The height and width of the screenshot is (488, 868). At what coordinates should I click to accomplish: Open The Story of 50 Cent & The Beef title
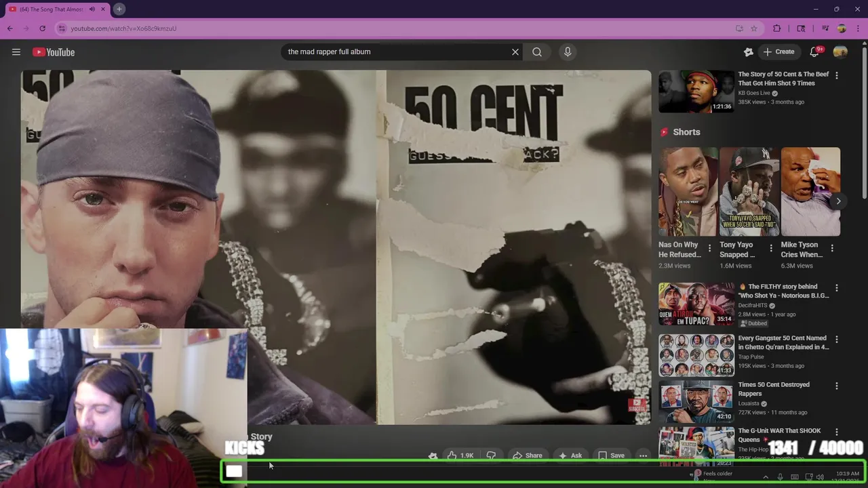783,79
